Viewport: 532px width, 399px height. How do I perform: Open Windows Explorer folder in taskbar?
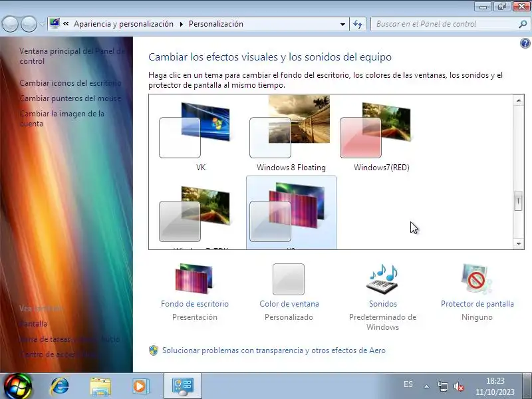pos(100,386)
